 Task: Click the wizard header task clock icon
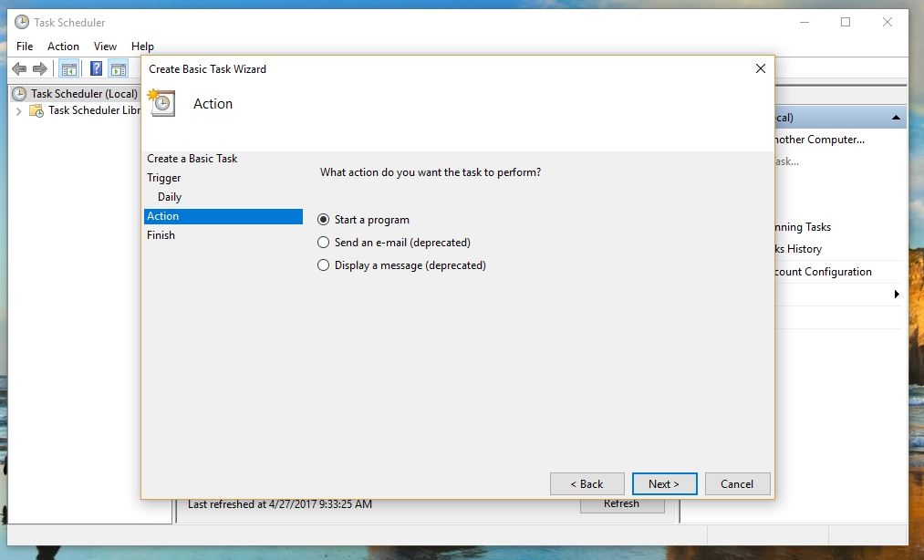162,103
